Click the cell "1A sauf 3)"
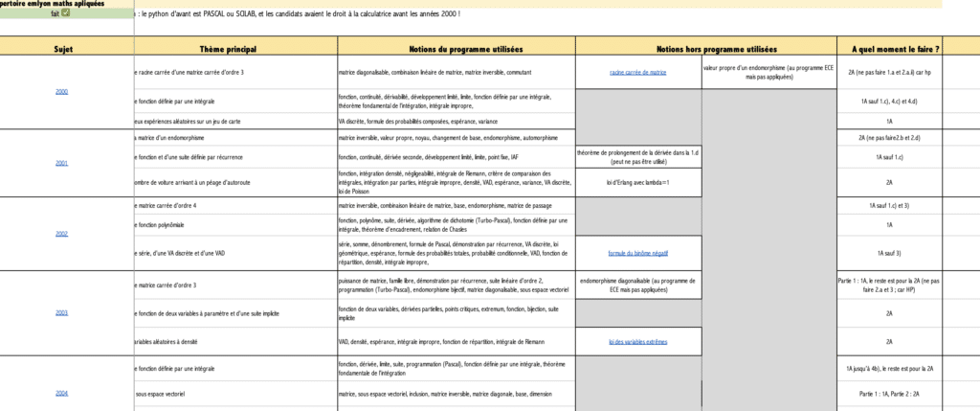Viewport: 980px width, 411px height. [889, 253]
